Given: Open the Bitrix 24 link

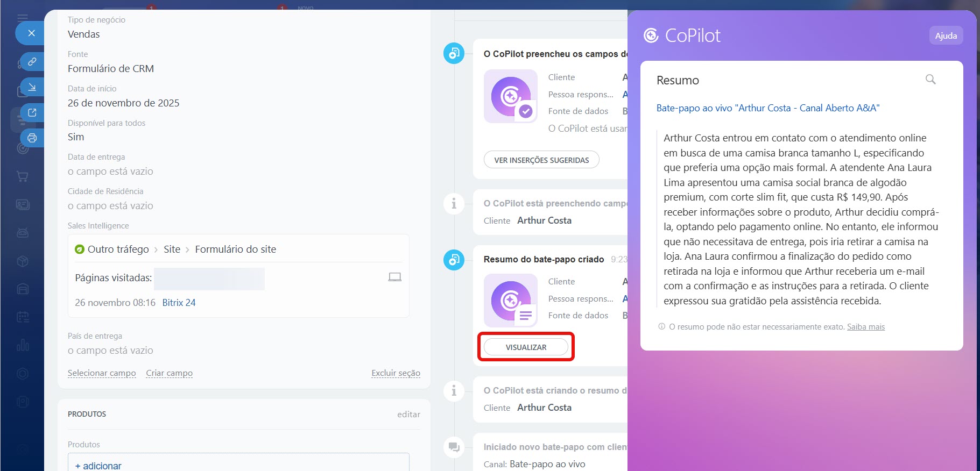Looking at the screenshot, I should pyautogui.click(x=179, y=303).
